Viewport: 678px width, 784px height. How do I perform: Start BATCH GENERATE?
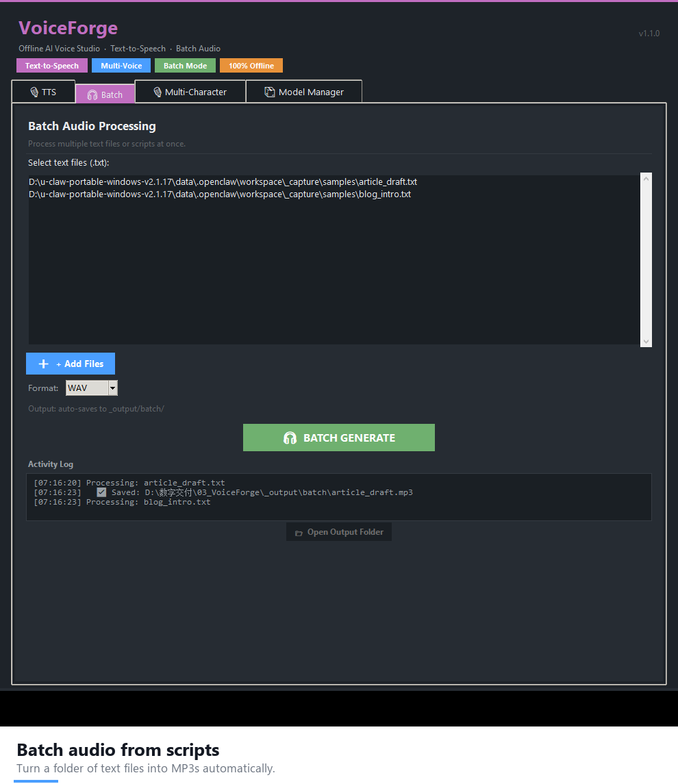coord(339,438)
